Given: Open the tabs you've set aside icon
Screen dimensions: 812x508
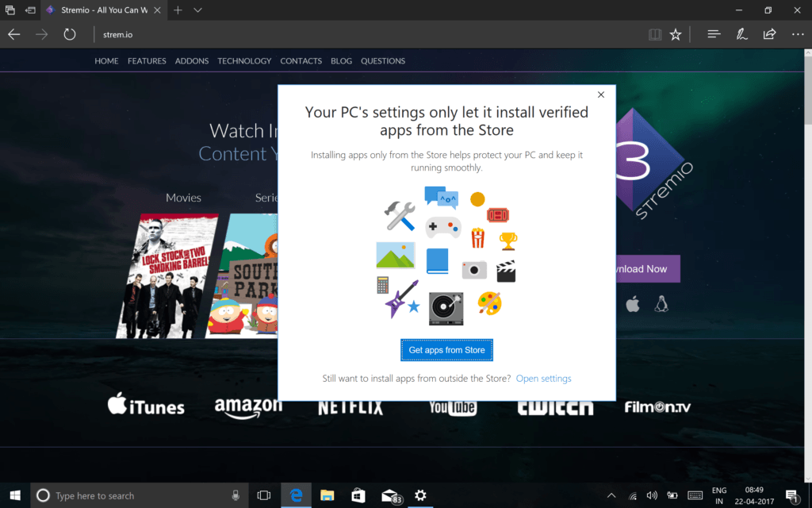Looking at the screenshot, I should pyautogui.click(x=10, y=10).
